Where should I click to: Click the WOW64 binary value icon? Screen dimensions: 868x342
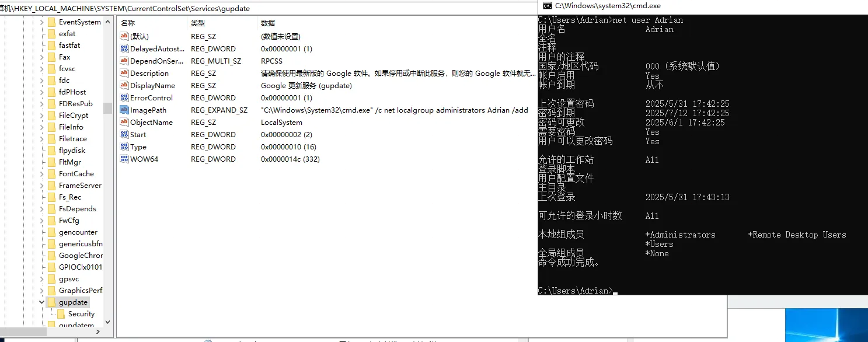(124, 159)
